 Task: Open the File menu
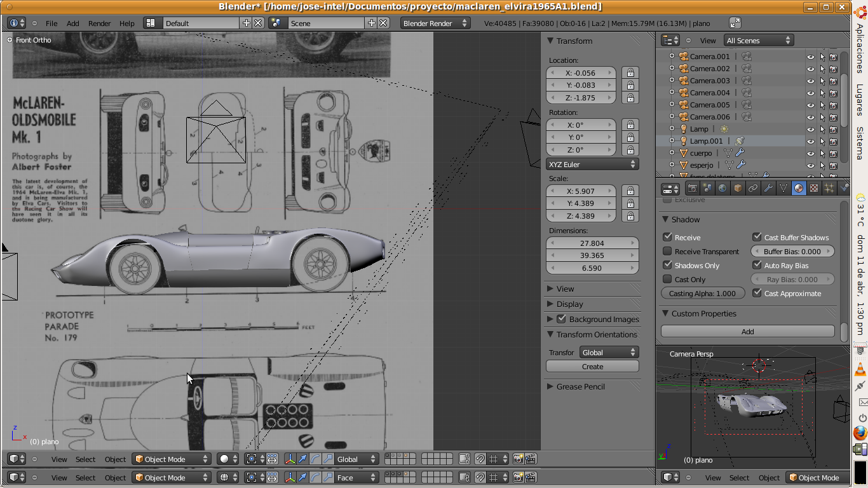coord(51,24)
